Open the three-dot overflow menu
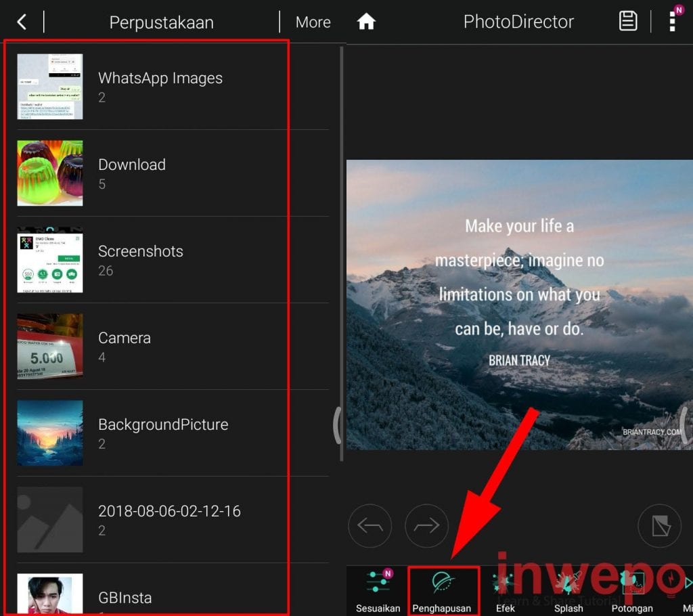 [672, 22]
